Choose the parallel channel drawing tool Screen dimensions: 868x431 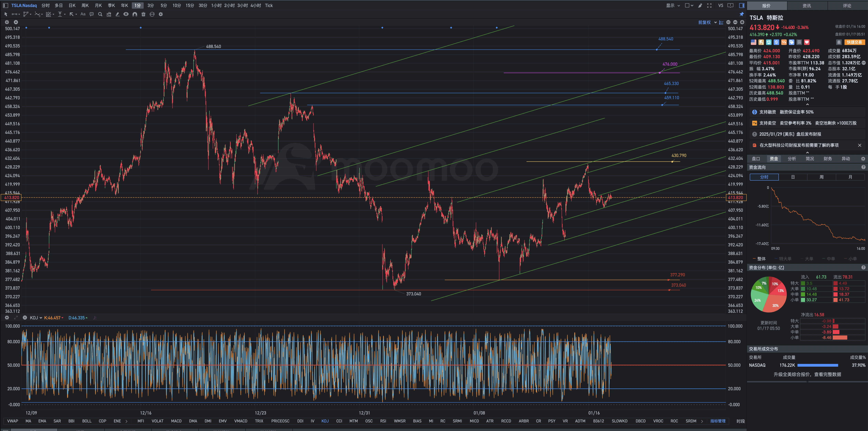(x=26, y=14)
